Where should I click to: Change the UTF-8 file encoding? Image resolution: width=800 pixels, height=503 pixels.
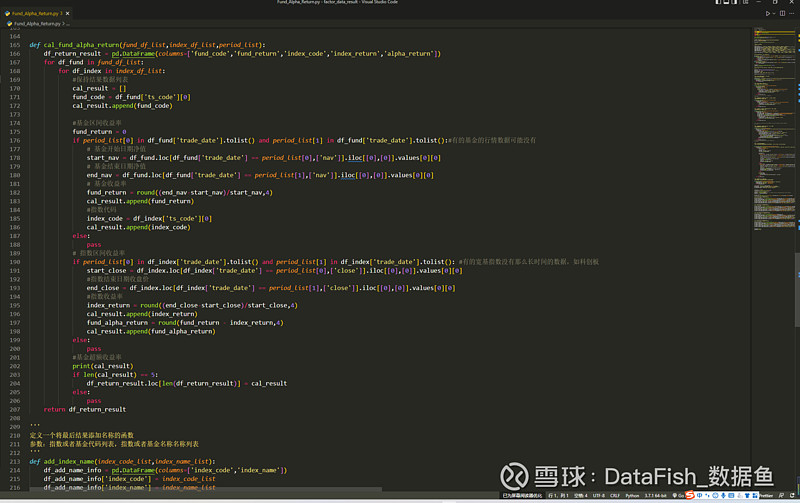pyautogui.click(x=598, y=495)
